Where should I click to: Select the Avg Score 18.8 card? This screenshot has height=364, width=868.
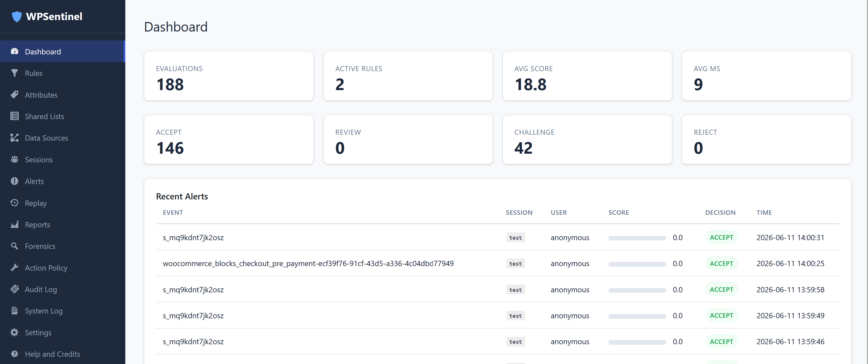click(587, 76)
